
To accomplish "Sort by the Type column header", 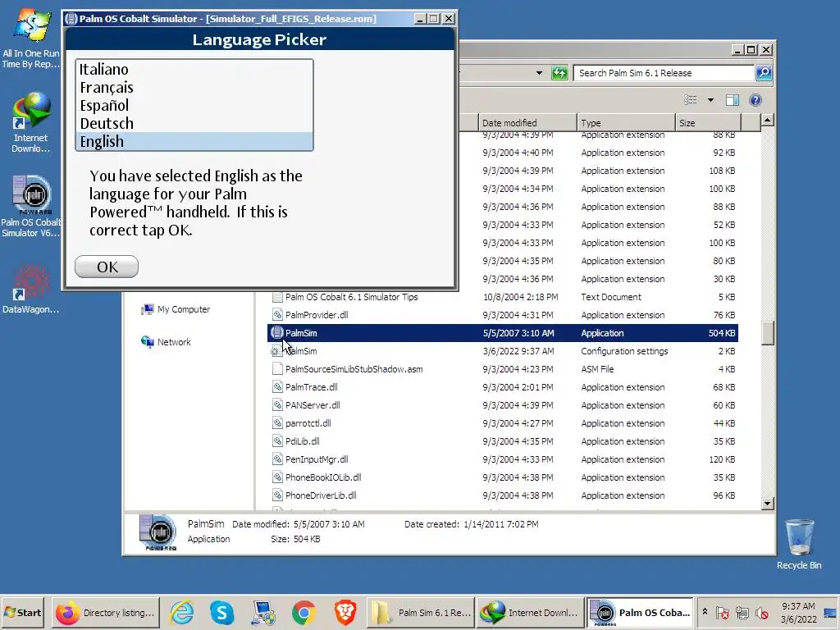I will point(626,123).
